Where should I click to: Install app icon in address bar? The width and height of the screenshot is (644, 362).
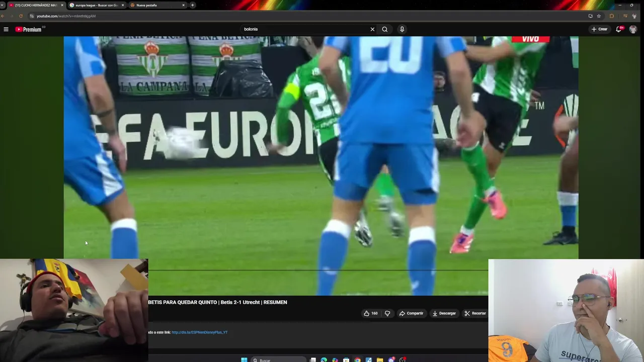point(591,16)
